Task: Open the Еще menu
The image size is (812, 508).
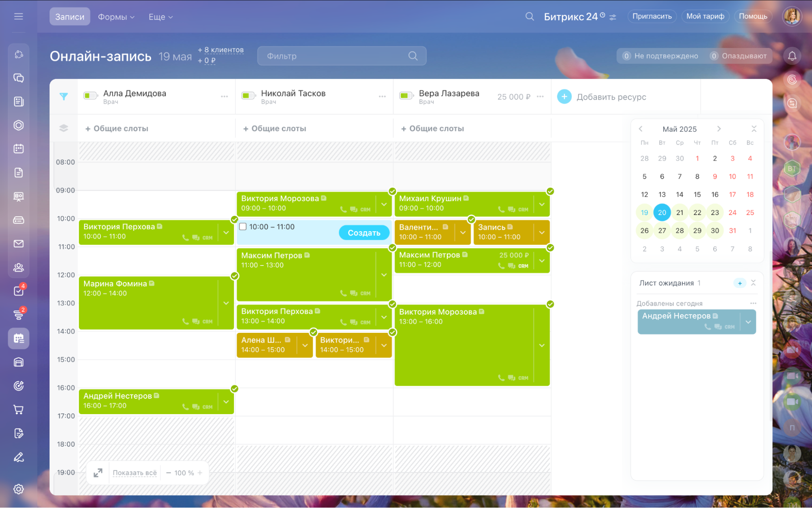Action: (x=160, y=17)
